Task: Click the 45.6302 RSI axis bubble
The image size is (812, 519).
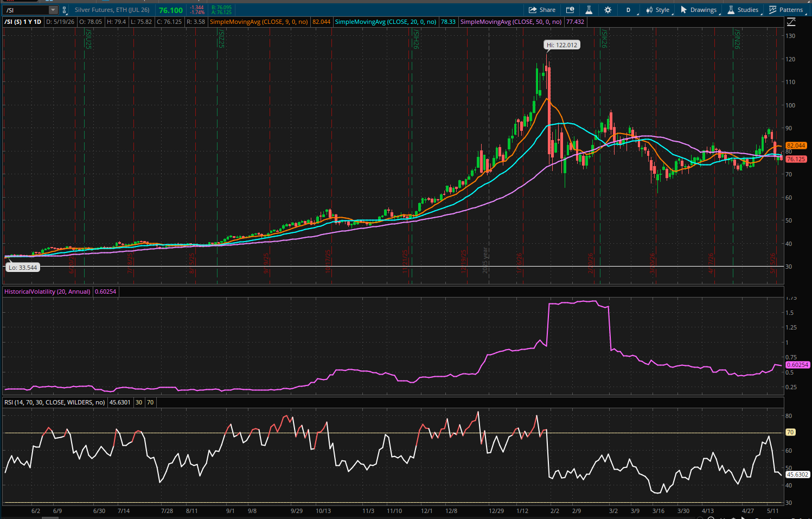Action: click(797, 474)
